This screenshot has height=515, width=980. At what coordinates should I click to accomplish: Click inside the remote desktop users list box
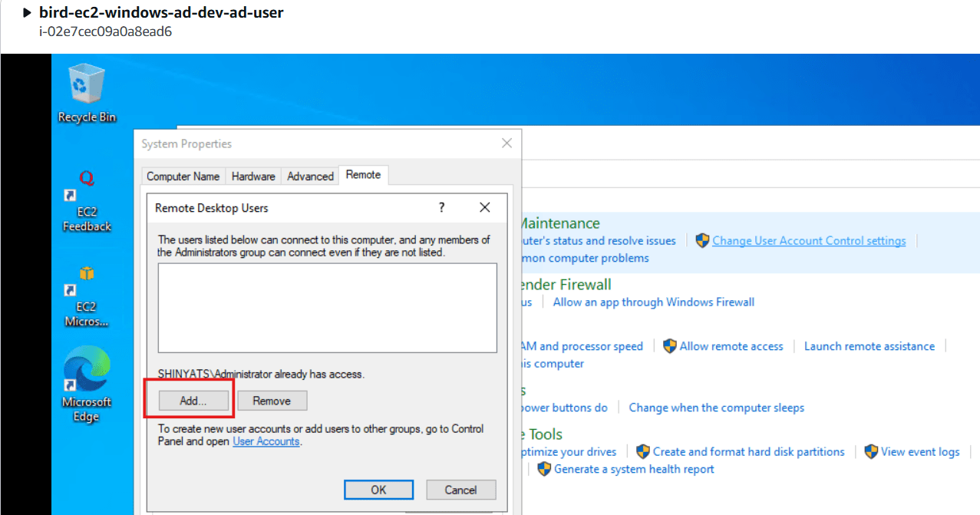tap(328, 308)
